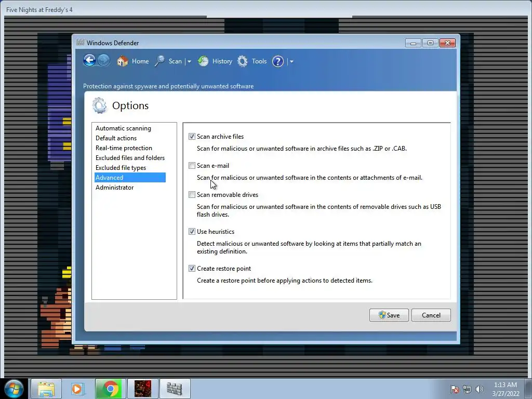
Task: Select Automatic scanning in options list
Action: (123, 128)
